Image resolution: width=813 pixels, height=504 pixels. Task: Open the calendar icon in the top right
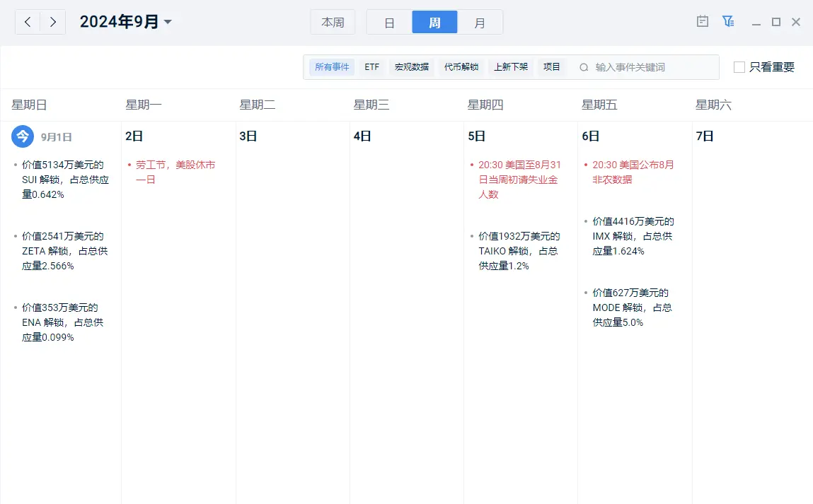pos(703,21)
